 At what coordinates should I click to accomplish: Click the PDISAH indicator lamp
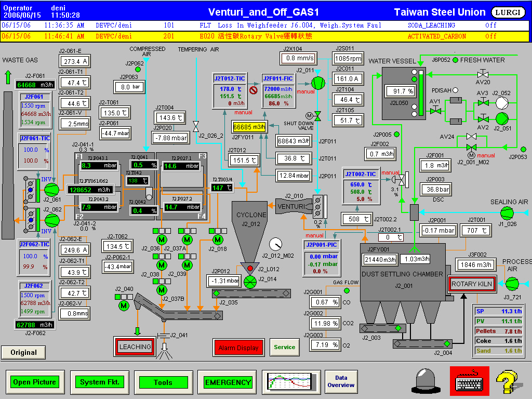(x=455, y=90)
